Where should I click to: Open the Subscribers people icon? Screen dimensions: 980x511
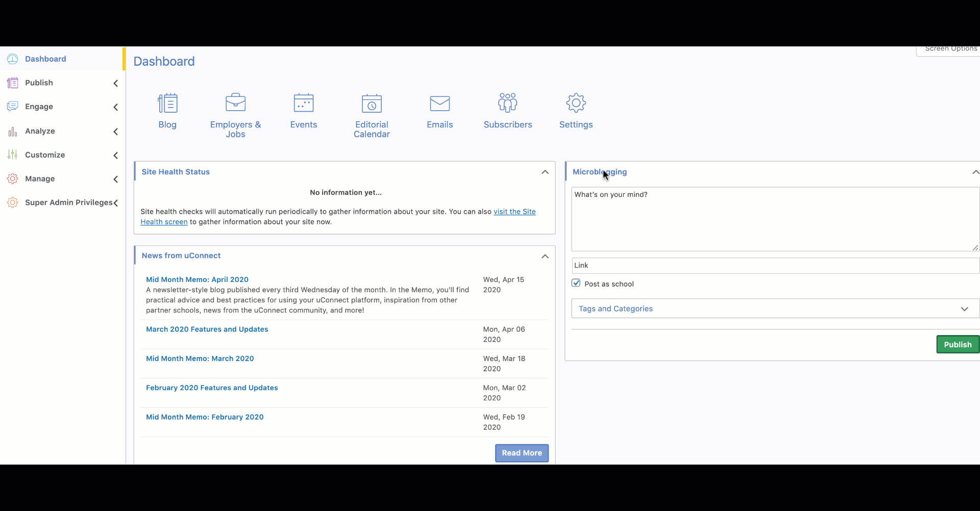507,103
